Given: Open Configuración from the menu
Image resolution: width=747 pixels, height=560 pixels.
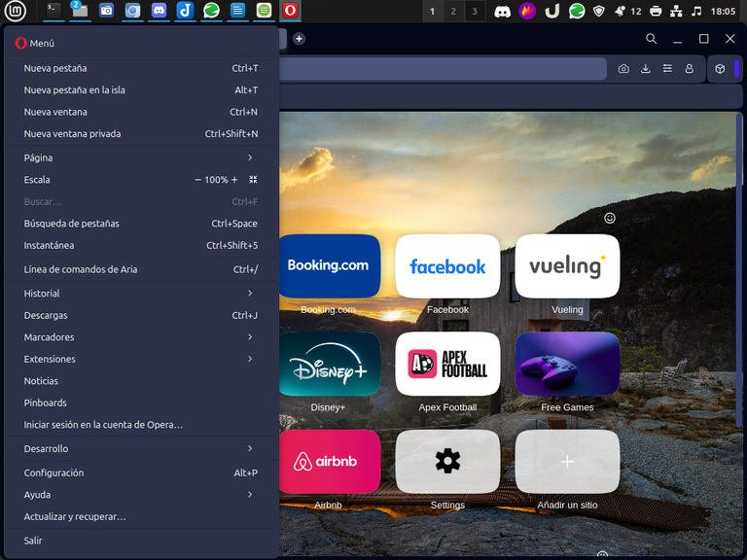Looking at the screenshot, I should 141,472.
